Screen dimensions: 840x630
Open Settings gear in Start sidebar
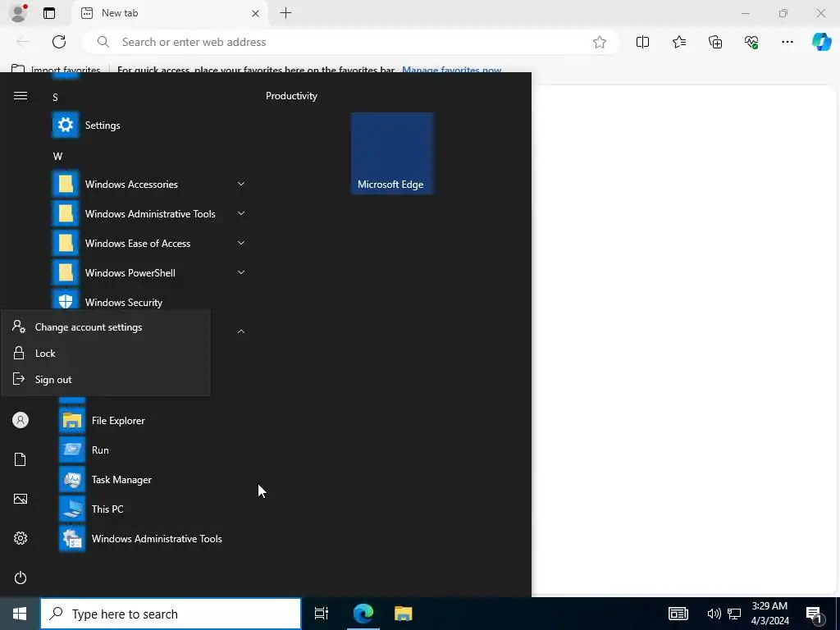coord(21,538)
